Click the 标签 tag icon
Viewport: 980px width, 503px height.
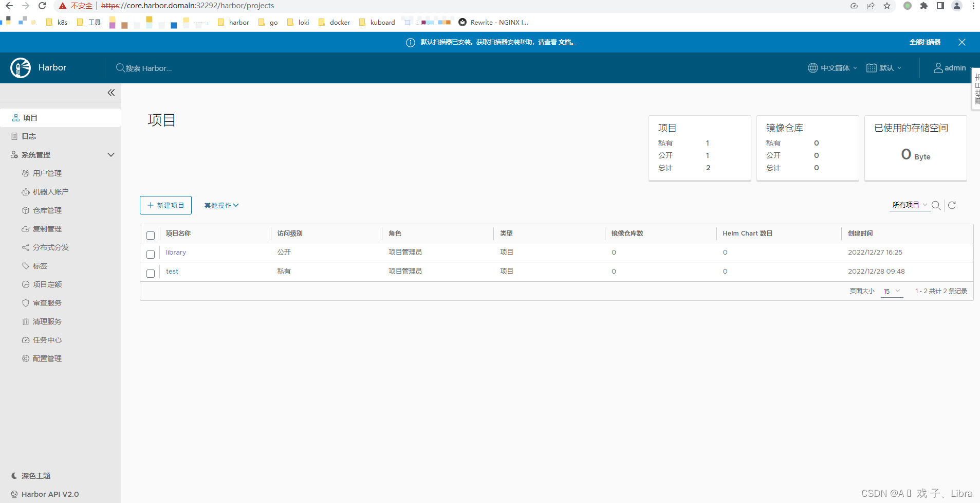26,266
